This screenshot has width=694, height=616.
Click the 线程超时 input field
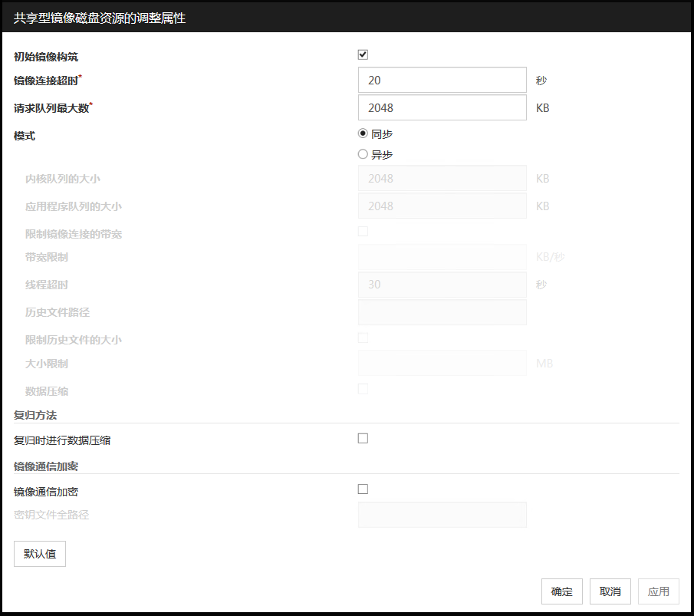442,285
